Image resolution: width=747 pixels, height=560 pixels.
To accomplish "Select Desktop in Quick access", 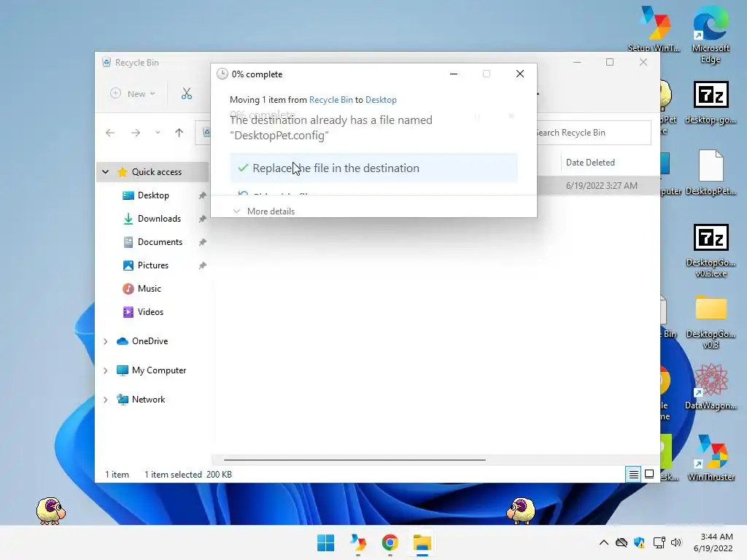I will pyautogui.click(x=153, y=195).
